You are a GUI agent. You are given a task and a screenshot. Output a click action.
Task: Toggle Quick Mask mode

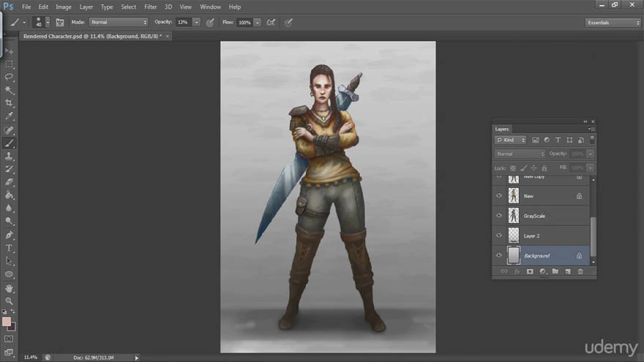pos(9,339)
